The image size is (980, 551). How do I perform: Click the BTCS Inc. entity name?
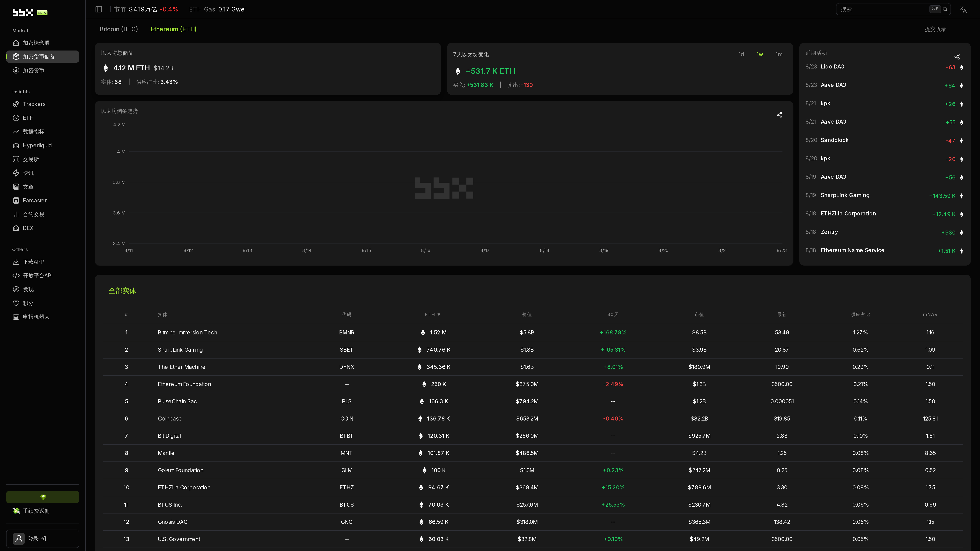(x=170, y=505)
